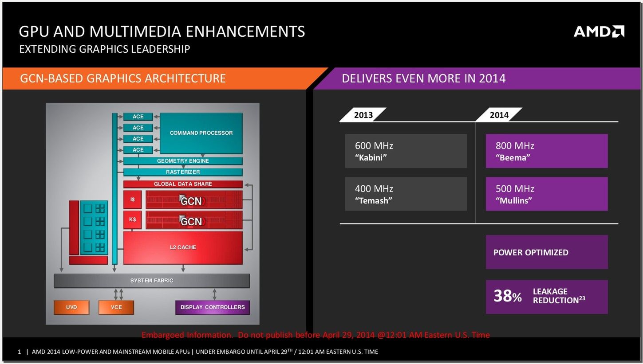Click the I$ cache block
The width and height of the screenshot is (643, 364).
tap(132, 200)
